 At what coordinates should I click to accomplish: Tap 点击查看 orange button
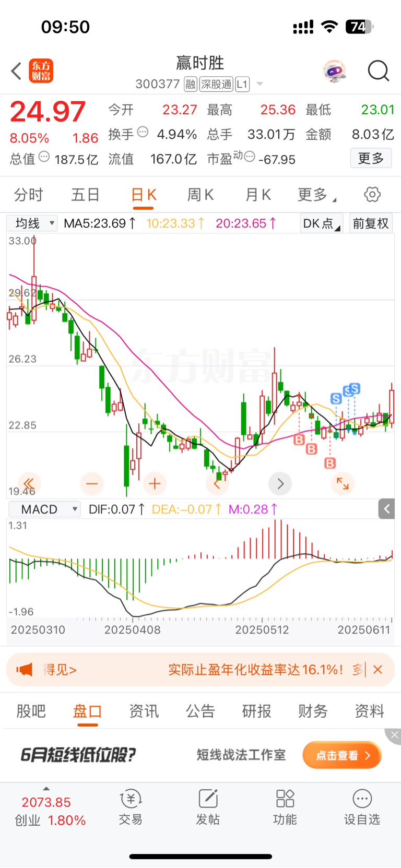point(343,755)
